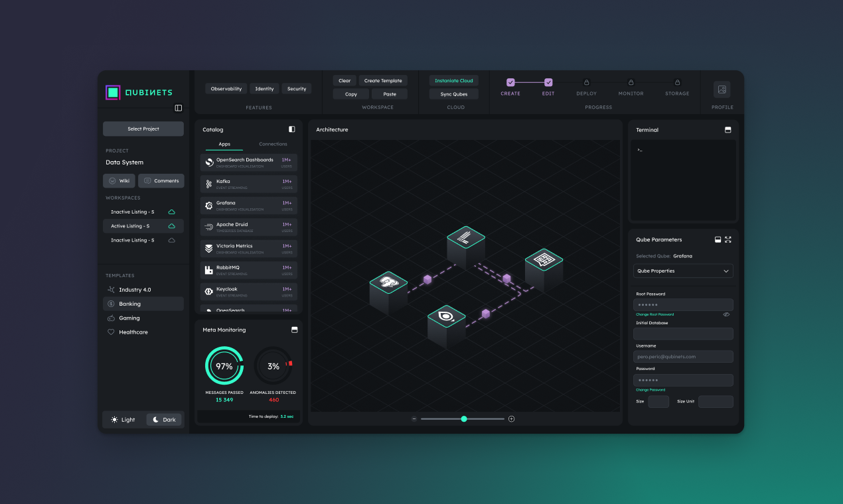The height and width of the screenshot is (504, 843).
Task: Click the Change Root Password link
Action: click(654, 314)
